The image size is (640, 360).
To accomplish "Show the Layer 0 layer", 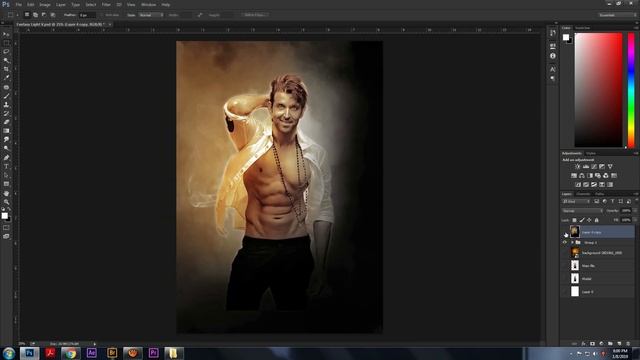I will pyautogui.click(x=565, y=292).
